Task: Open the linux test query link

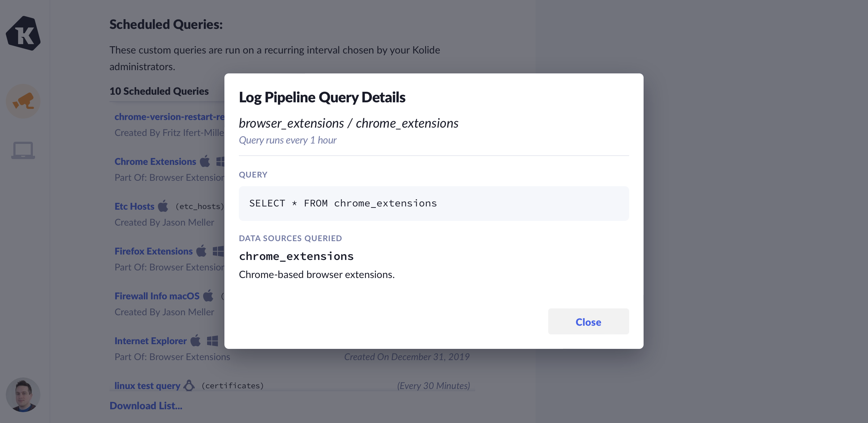Action: point(147,386)
